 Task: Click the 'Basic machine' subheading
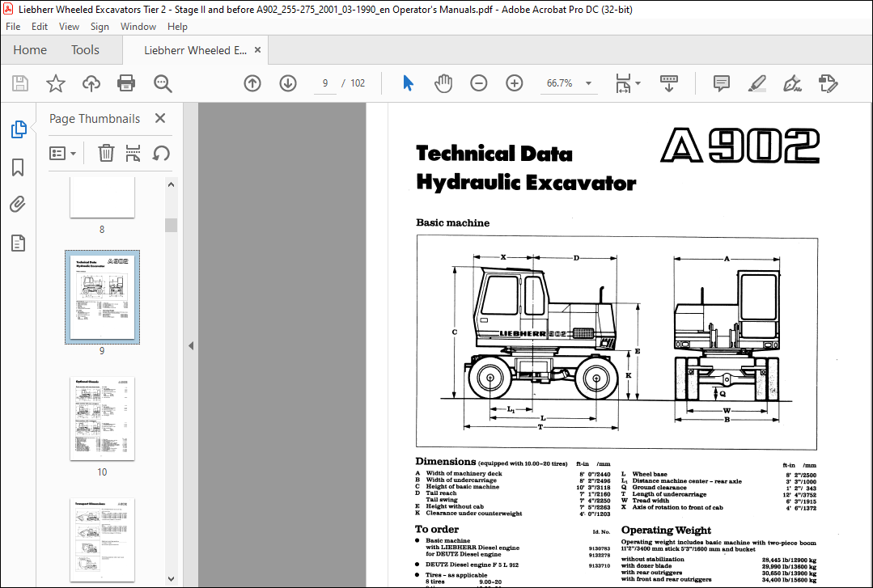(x=452, y=222)
